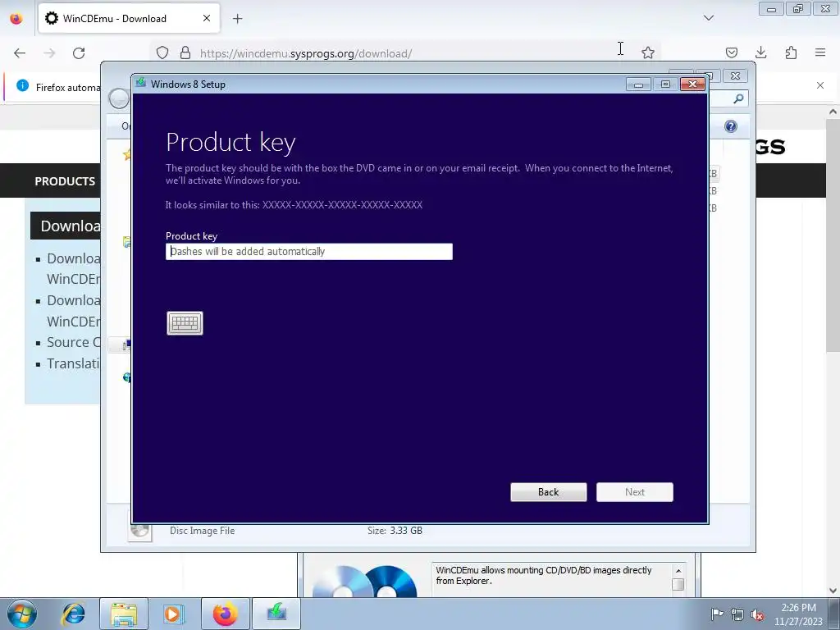
Task: Open a new Firefox tab
Action: [x=238, y=19]
